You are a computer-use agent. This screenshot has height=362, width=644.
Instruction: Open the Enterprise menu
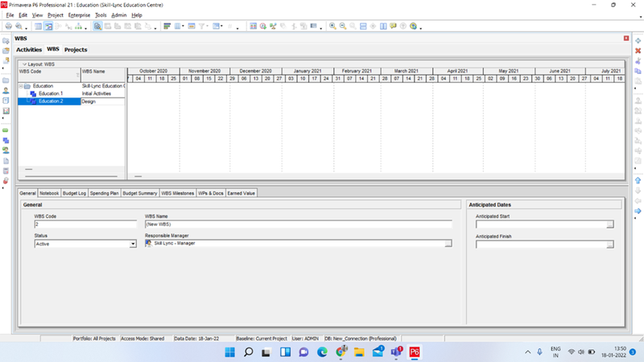pos(79,15)
